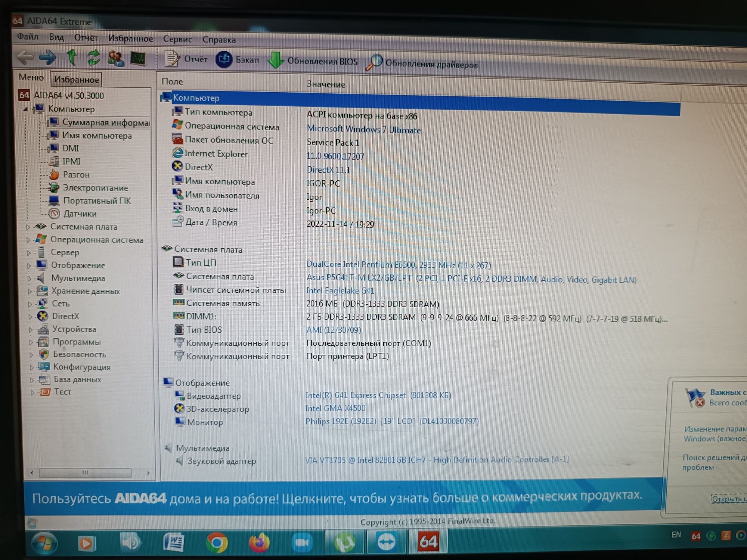Click the Back navigation arrow
Viewport: 747px width, 560px height.
tap(25, 57)
